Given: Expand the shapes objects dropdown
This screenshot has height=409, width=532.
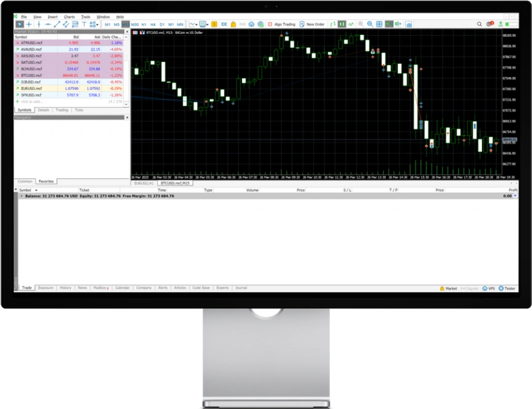Looking at the screenshot, I should [94, 24].
